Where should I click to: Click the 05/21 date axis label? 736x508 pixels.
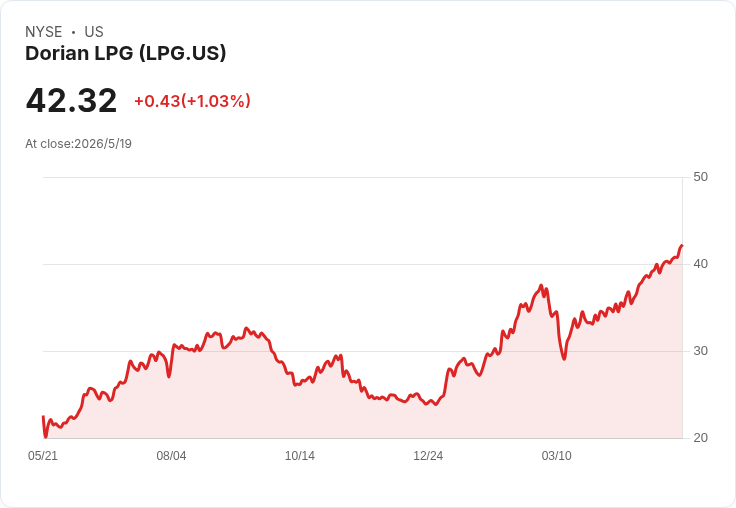click(x=43, y=456)
